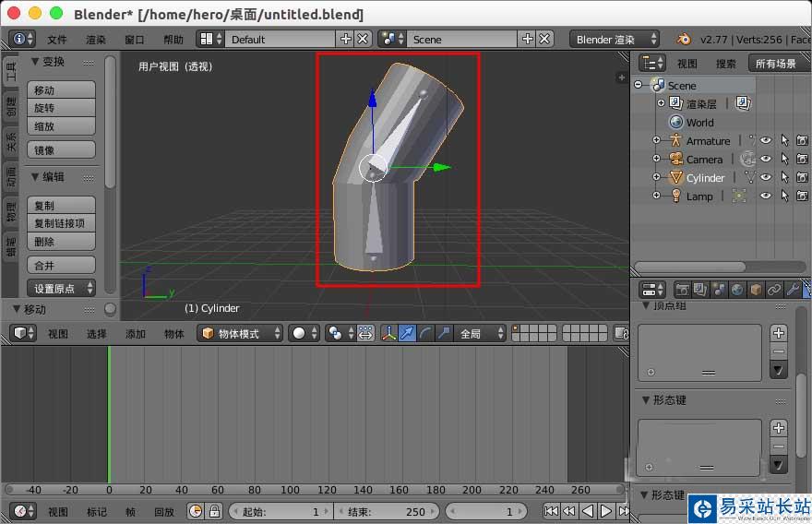Open the 设置原点 dropdown
Screen dimensions: 812x524
coord(61,288)
